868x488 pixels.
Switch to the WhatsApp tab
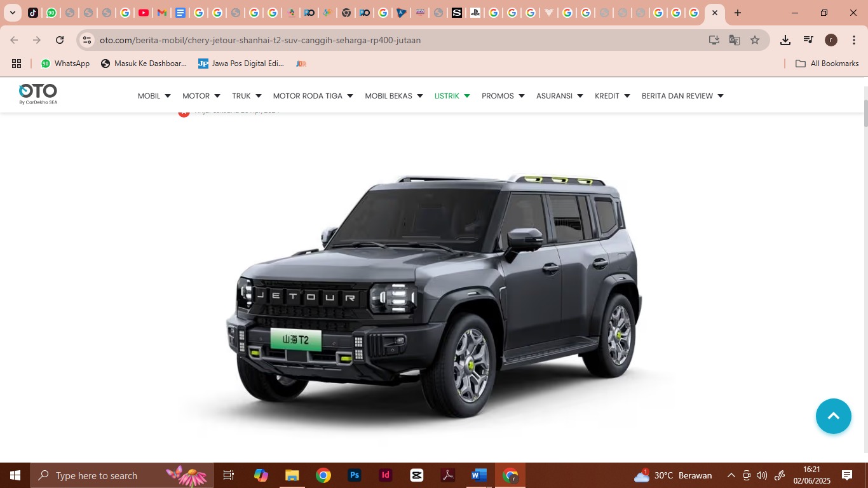click(x=51, y=13)
